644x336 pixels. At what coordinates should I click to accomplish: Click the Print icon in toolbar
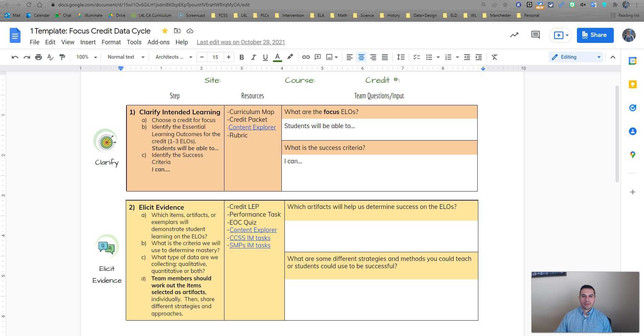(39, 57)
